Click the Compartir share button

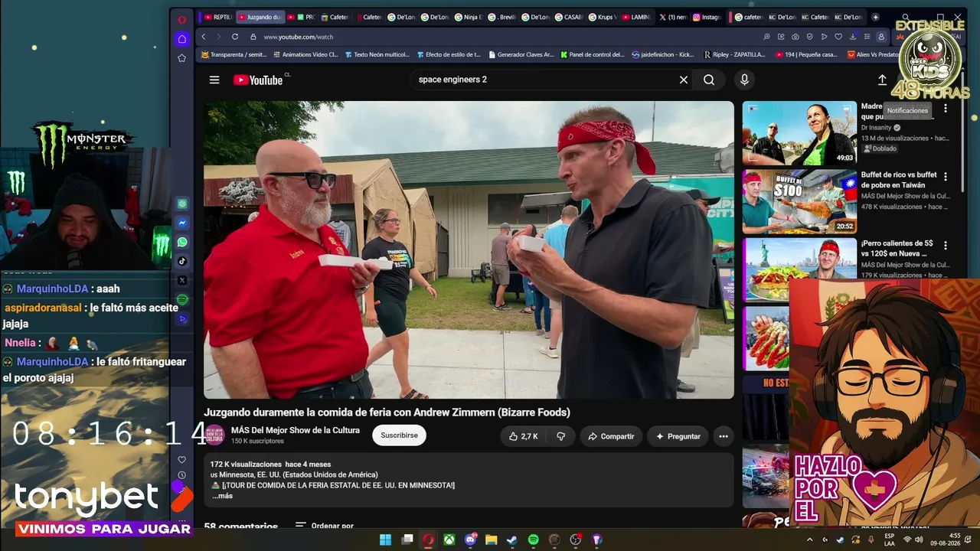(x=611, y=436)
